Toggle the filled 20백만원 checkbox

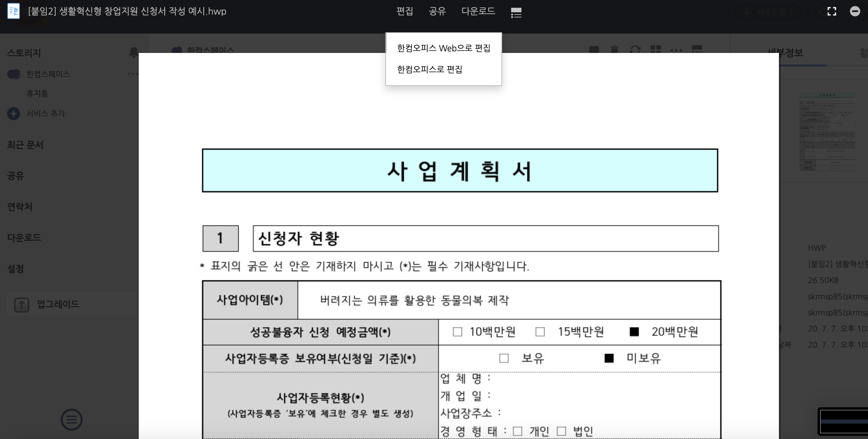point(634,332)
